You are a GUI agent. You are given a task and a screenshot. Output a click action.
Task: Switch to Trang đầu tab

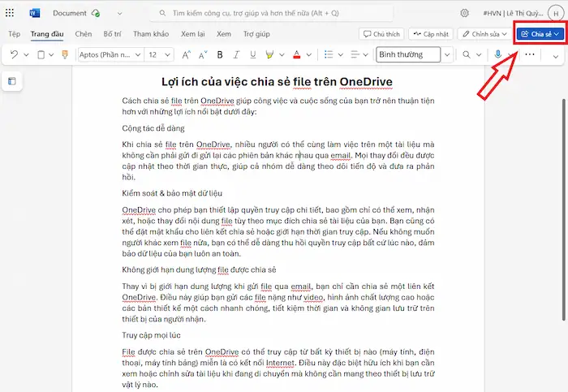pos(47,34)
